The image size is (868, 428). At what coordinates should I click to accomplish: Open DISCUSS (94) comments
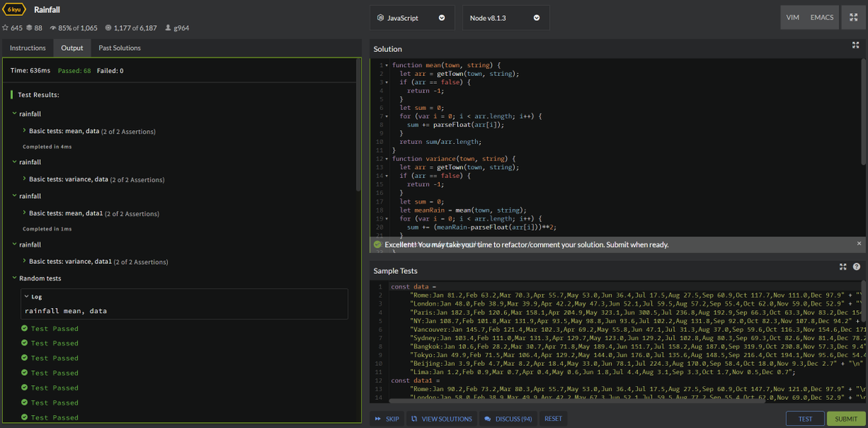click(508, 419)
